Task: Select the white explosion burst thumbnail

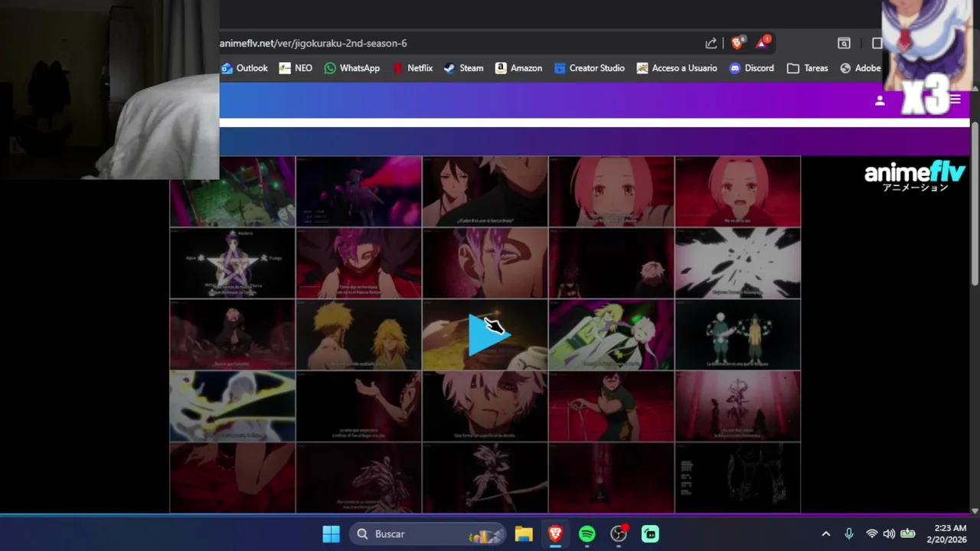Action: point(738,263)
